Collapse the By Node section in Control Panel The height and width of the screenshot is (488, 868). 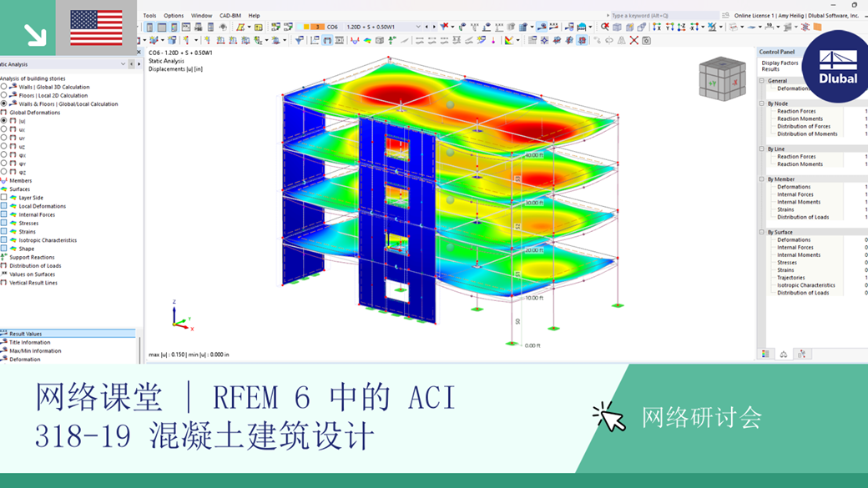[762, 103]
